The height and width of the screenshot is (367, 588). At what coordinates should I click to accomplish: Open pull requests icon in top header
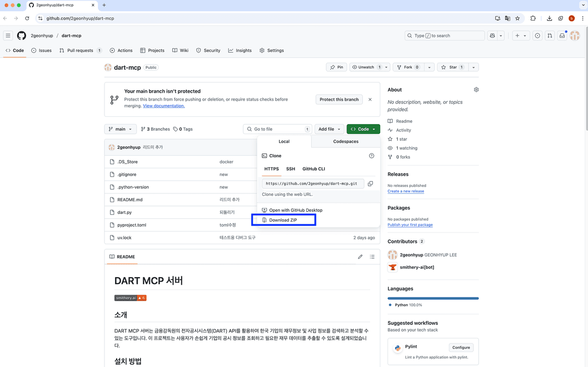pyautogui.click(x=550, y=36)
